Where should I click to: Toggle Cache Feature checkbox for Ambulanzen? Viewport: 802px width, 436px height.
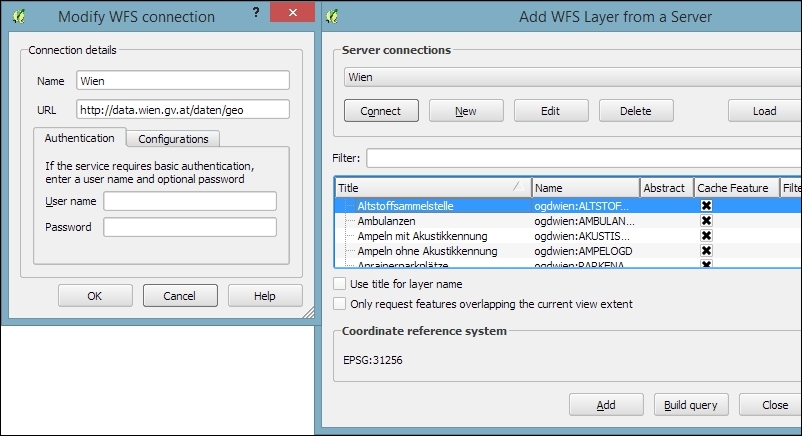706,221
